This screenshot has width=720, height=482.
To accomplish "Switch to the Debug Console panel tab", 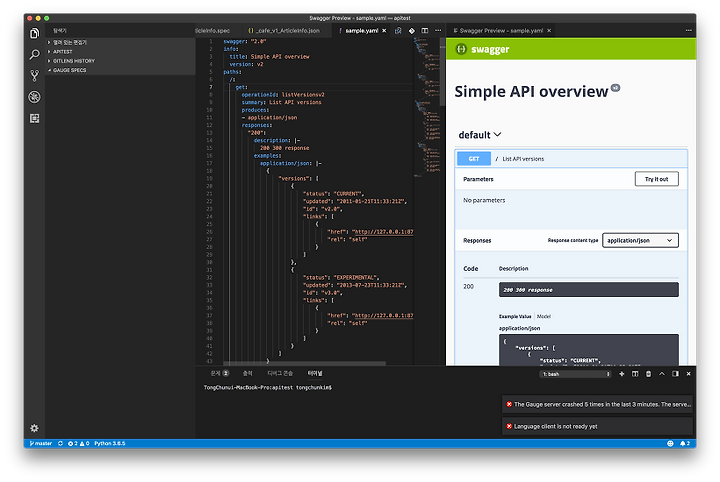I will point(280,374).
